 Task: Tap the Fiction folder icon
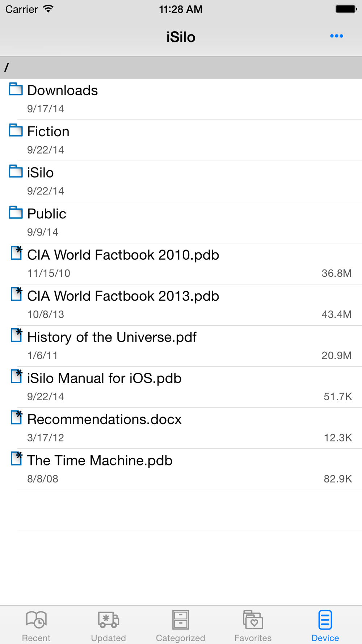(16, 130)
